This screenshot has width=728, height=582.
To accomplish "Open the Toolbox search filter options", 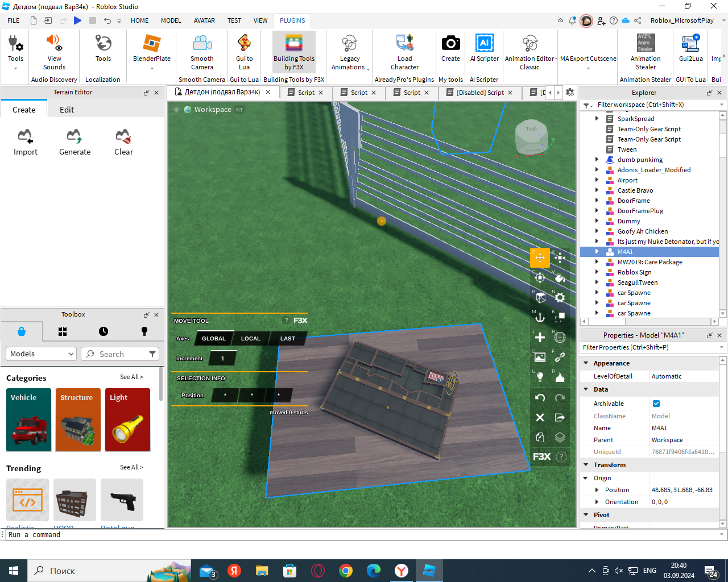I will (x=152, y=354).
